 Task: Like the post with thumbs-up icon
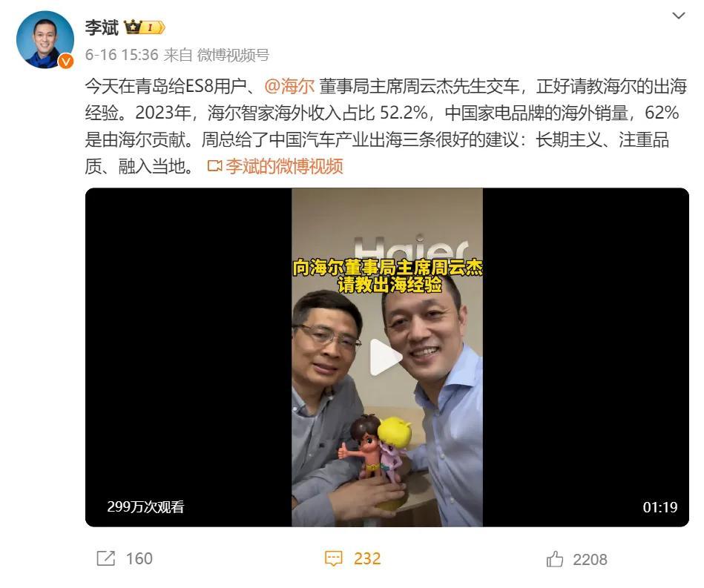click(x=554, y=559)
